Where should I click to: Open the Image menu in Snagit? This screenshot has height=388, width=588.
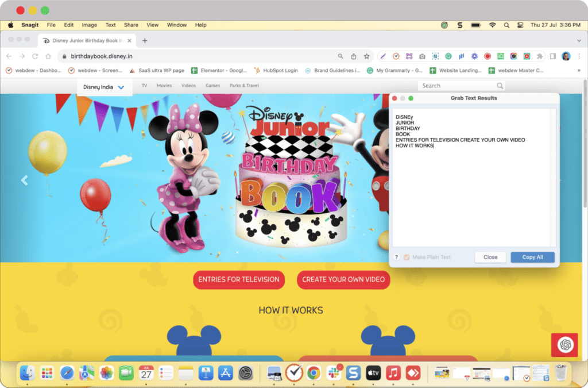[89, 25]
